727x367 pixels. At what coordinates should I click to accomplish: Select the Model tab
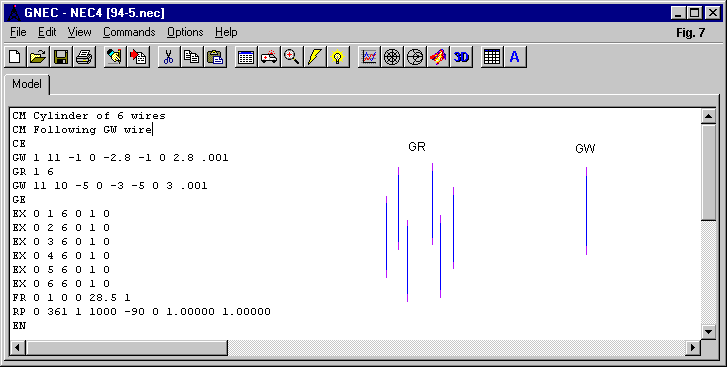tap(27, 84)
